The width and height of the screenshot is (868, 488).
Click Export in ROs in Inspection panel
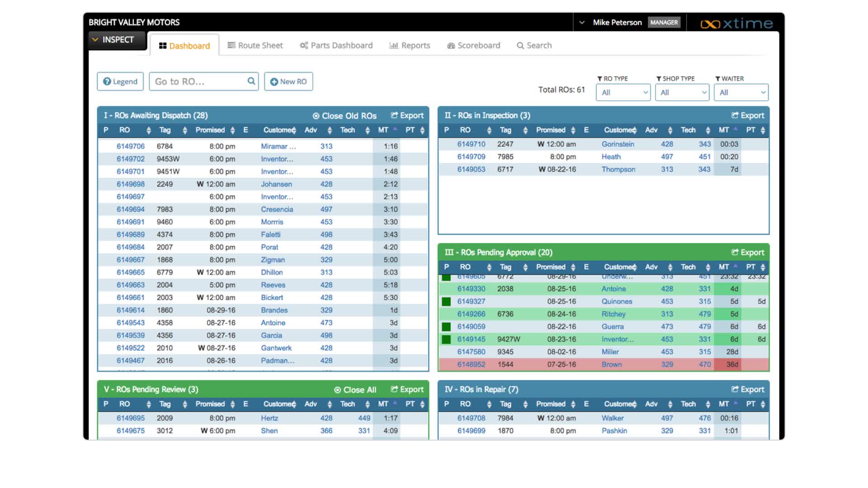(x=748, y=116)
